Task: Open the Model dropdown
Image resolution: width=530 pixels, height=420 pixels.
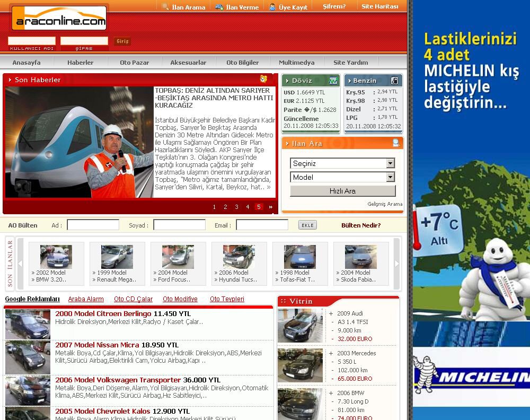Action: [342, 177]
